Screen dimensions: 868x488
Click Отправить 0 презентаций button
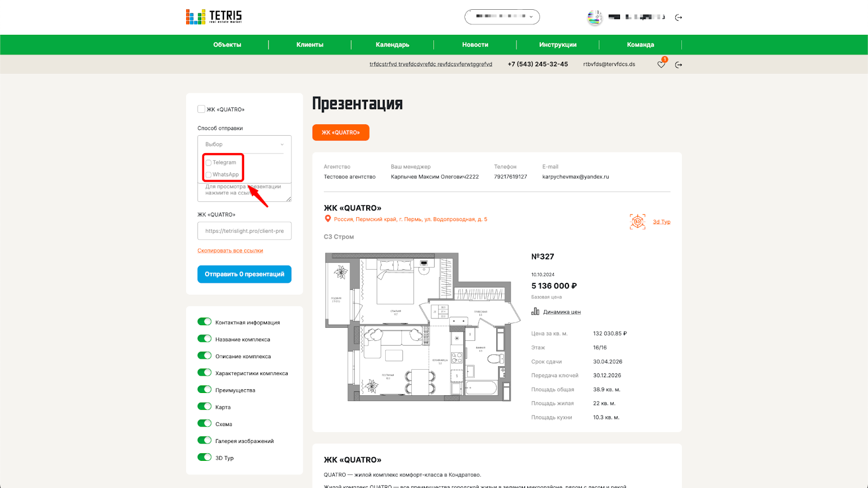tap(244, 274)
